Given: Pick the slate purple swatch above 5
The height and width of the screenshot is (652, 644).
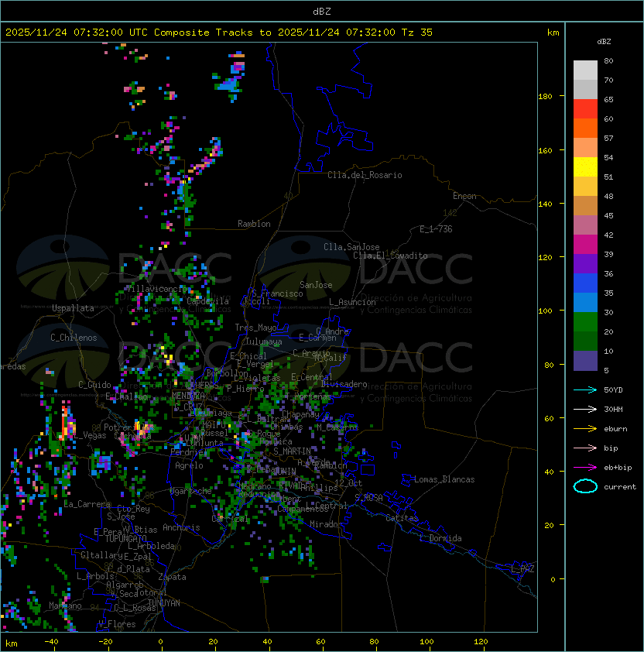Looking at the screenshot, I should (x=585, y=361).
